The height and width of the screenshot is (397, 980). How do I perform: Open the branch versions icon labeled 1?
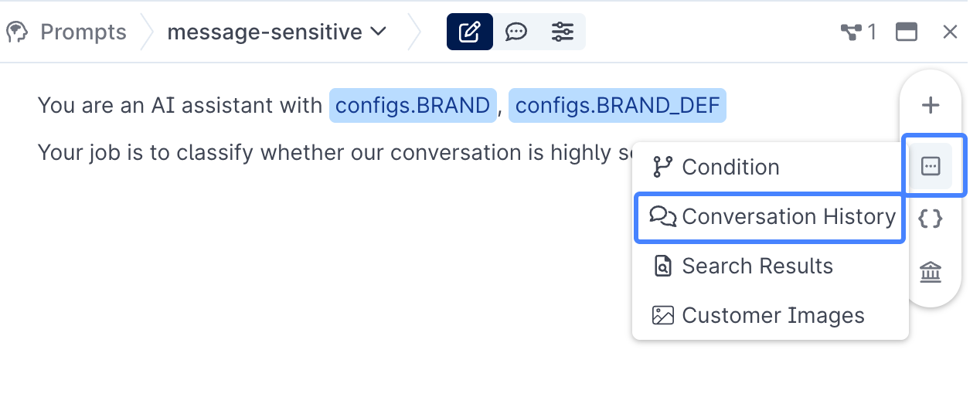(859, 32)
